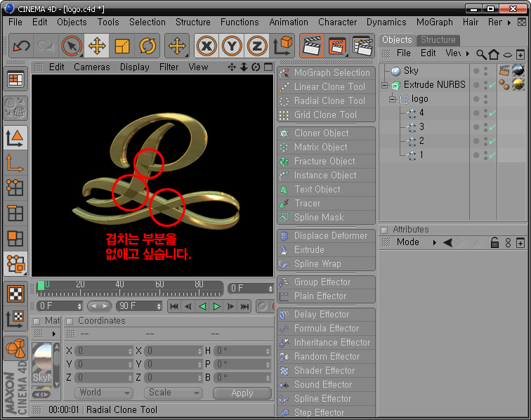
Task: Toggle Y-axis lock
Action: click(232, 47)
